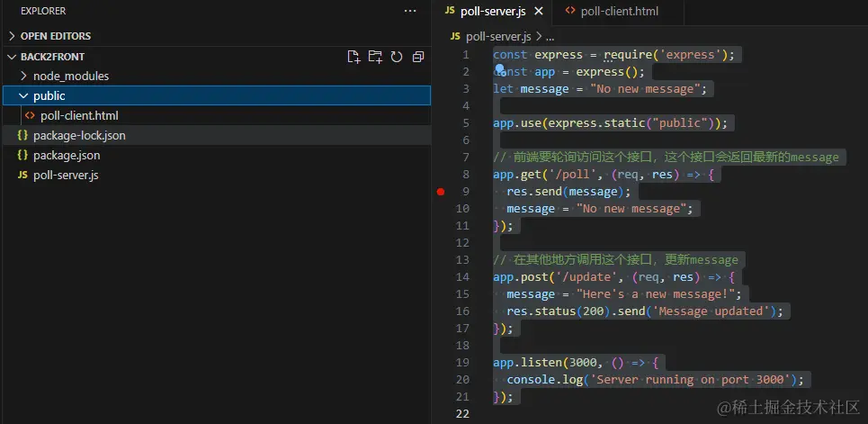This screenshot has width=868, height=424.
Task: Click poll-server.js in the breadcrumb bar
Action: [x=498, y=37]
